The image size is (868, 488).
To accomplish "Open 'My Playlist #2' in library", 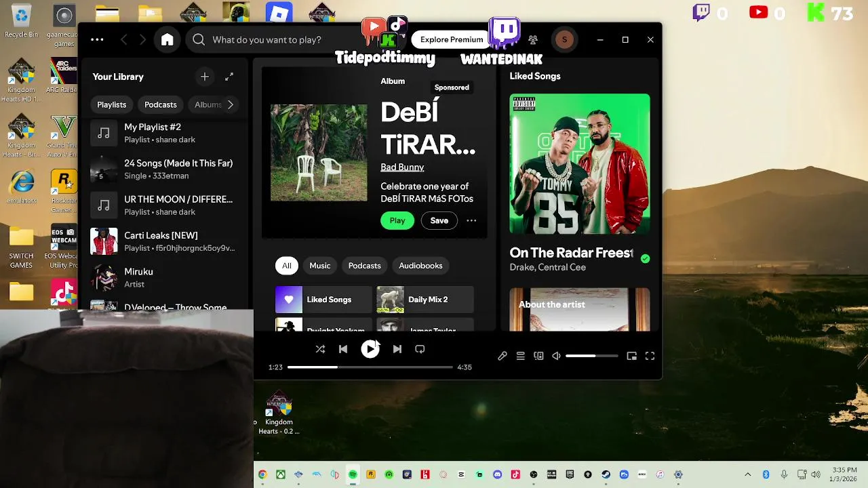I will (x=163, y=133).
